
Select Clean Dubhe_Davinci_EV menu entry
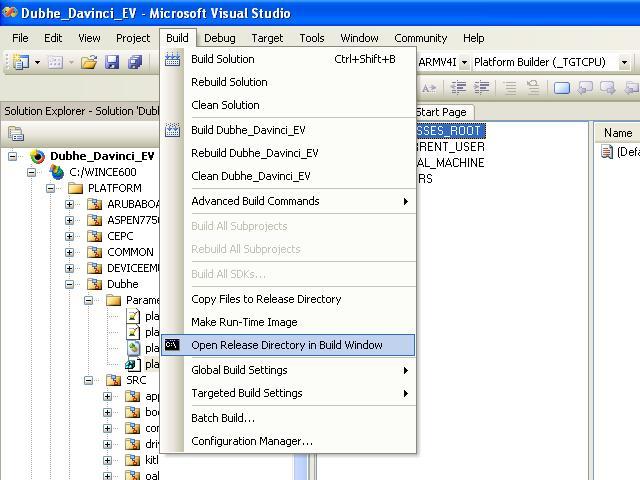[288, 176]
